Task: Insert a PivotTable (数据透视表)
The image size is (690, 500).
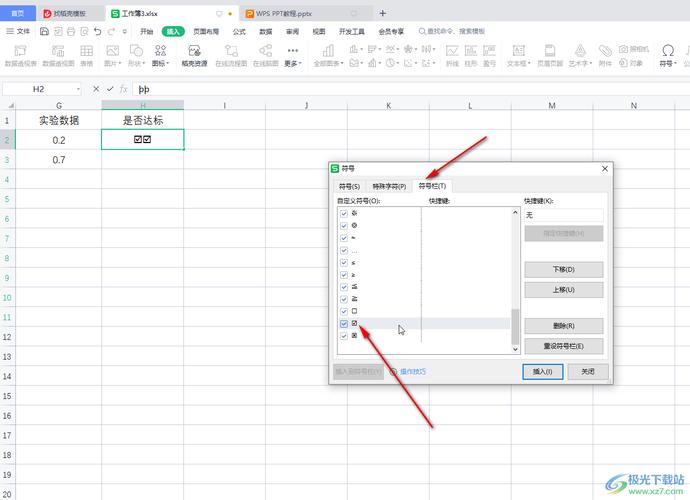Action: point(20,55)
